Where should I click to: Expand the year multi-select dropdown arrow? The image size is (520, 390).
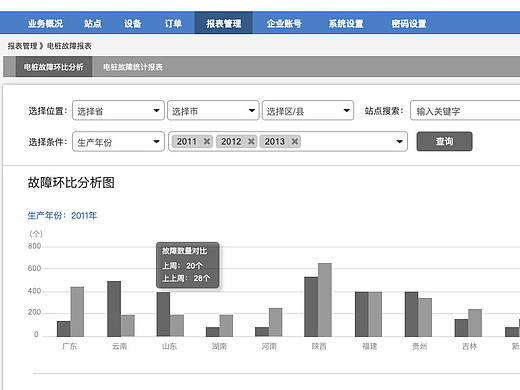[399, 142]
